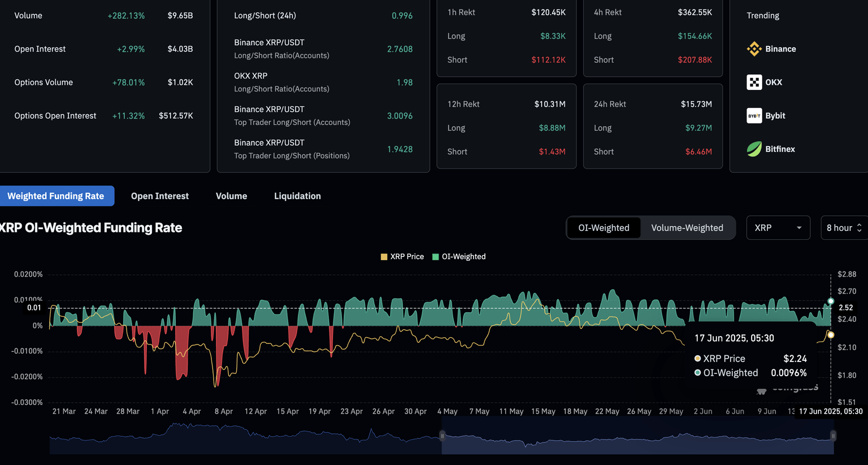Click the left range slider handle
868x465 pixels.
coord(442,436)
